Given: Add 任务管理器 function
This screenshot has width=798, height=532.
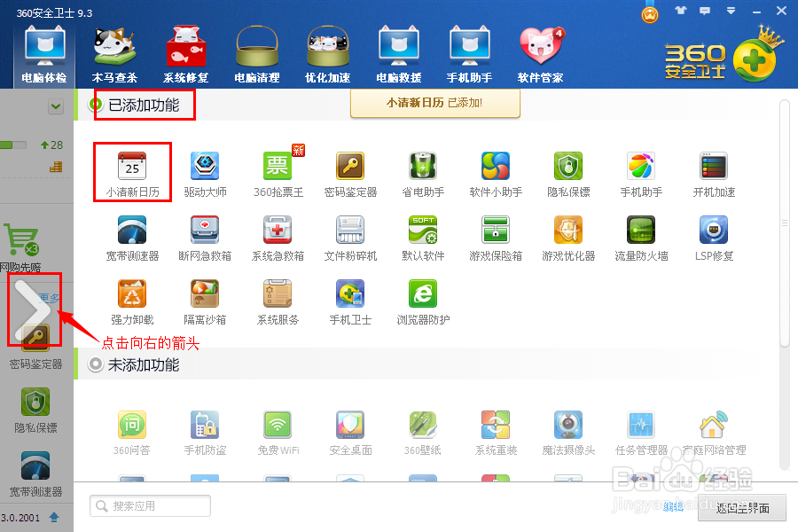Looking at the screenshot, I should click(x=641, y=433).
